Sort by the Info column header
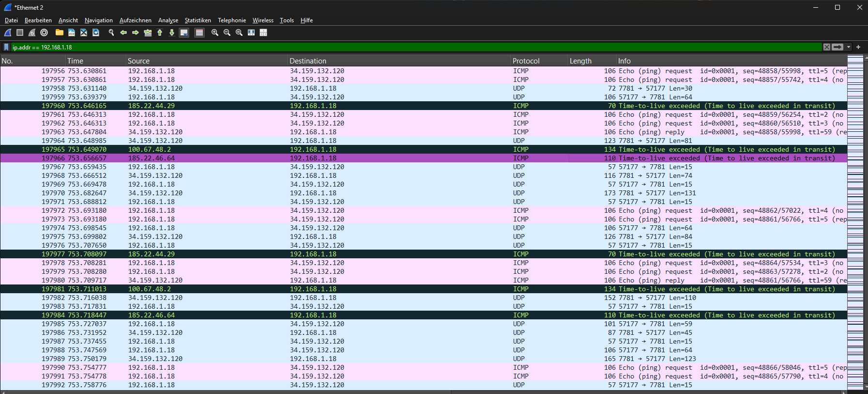This screenshot has height=394, width=868. tap(731, 61)
